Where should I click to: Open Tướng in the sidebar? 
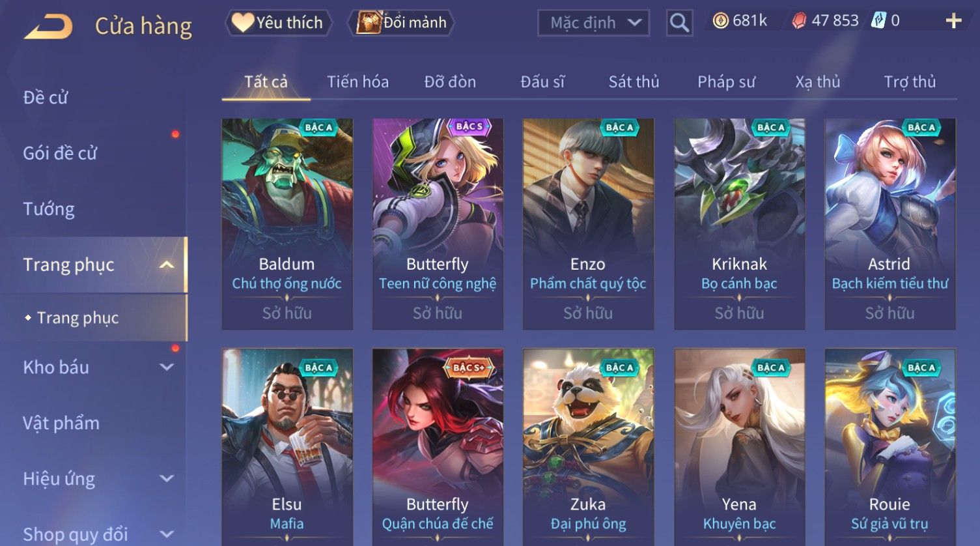49,209
